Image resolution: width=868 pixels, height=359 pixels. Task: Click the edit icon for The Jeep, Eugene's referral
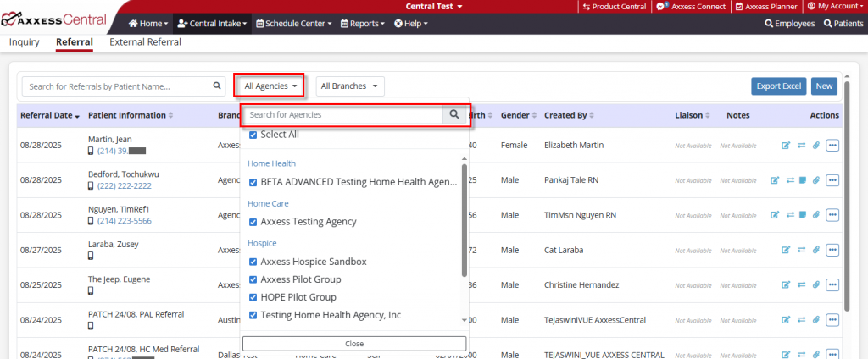[785, 284]
